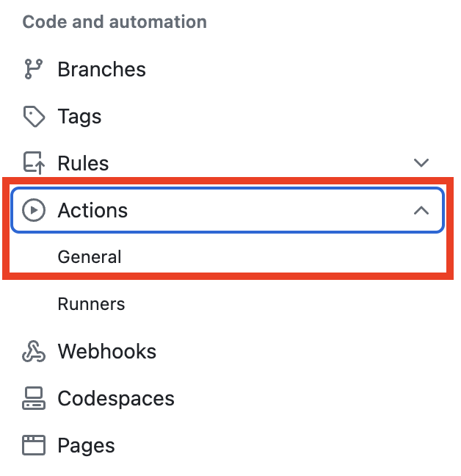This screenshot has height=476, width=461.
Task: Click the tag icon beside Tags
Action: click(x=34, y=116)
